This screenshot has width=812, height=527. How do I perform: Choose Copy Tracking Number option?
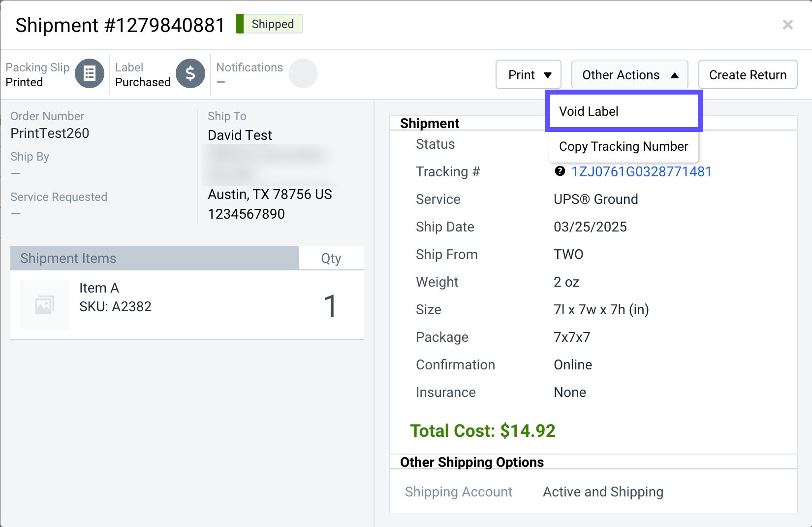[x=623, y=146]
